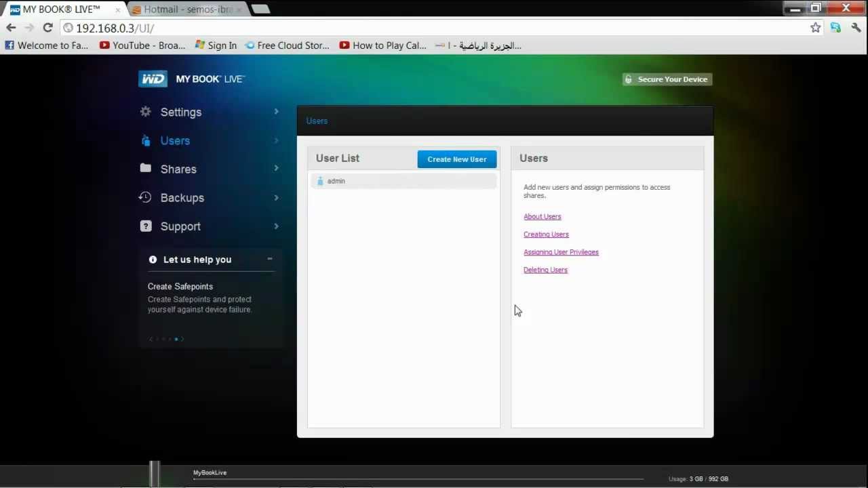Screen dimensions: 868x488
Task: Click the Users person icon in sidebar
Action: click(146, 140)
